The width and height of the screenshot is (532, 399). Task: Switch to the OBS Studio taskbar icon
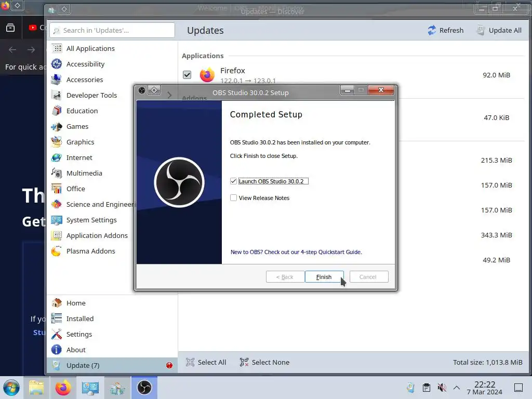click(144, 388)
